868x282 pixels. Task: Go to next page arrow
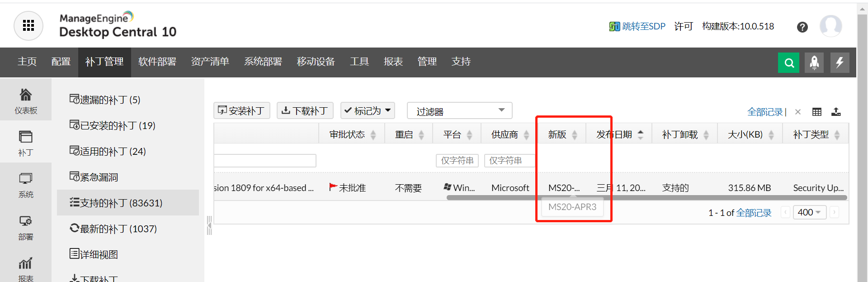[835, 212]
